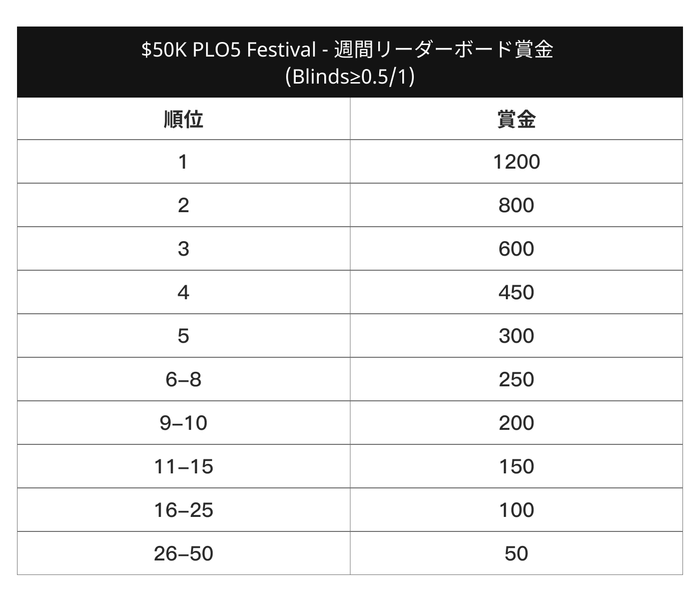Click the 800 prize cell
Viewport: 700px width, 611px height.
pos(516,205)
